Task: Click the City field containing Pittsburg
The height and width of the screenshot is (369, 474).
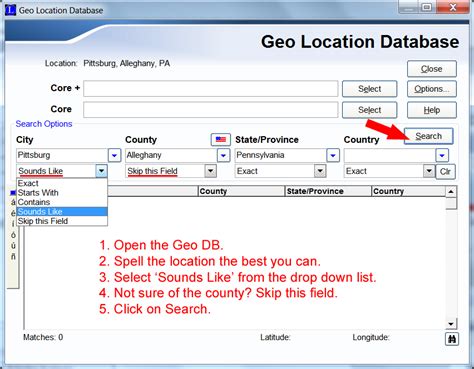Action: point(62,155)
